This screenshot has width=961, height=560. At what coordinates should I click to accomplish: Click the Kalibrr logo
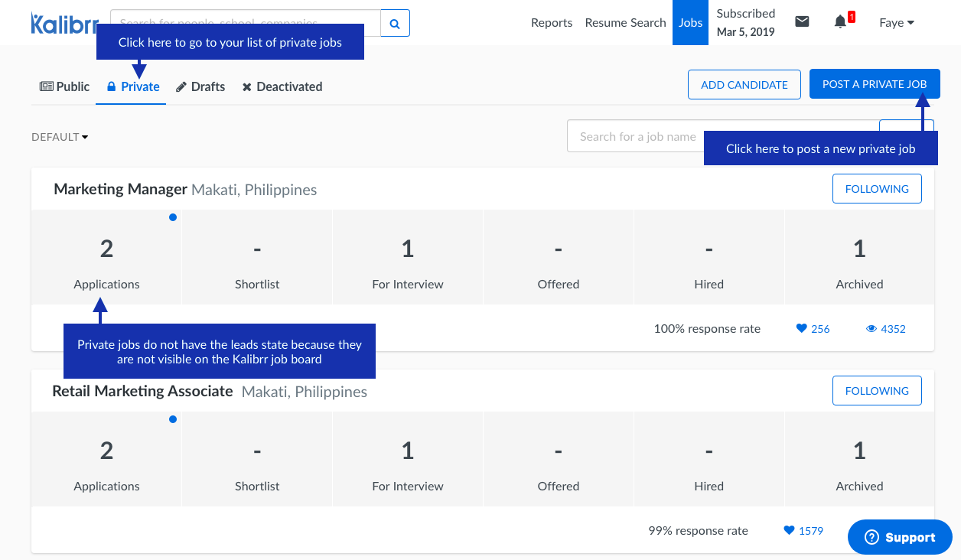tap(64, 23)
